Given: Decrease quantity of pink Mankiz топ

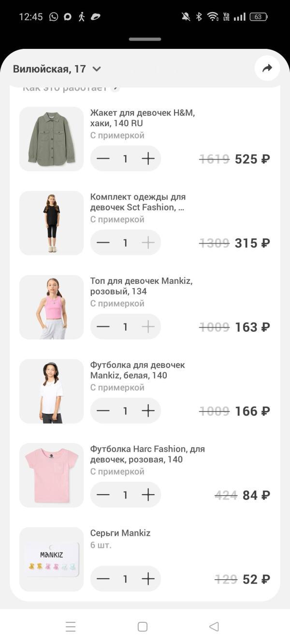Looking at the screenshot, I should tap(103, 327).
